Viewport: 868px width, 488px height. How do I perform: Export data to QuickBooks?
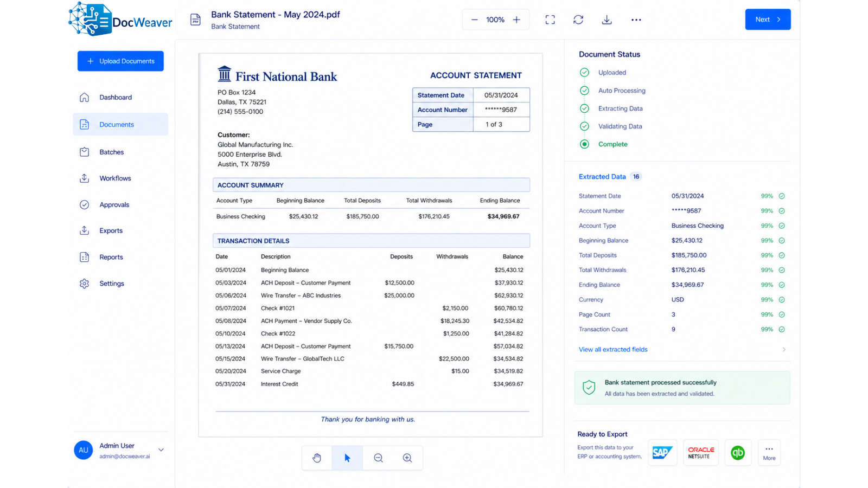[x=738, y=453]
